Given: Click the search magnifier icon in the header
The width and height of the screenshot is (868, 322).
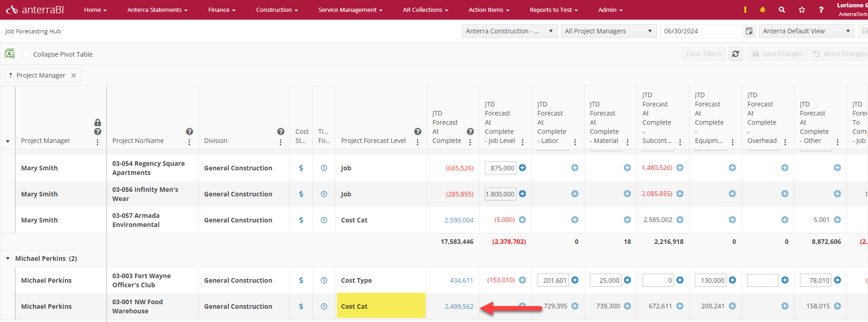Looking at the screenshot, I should pos(782,10).
